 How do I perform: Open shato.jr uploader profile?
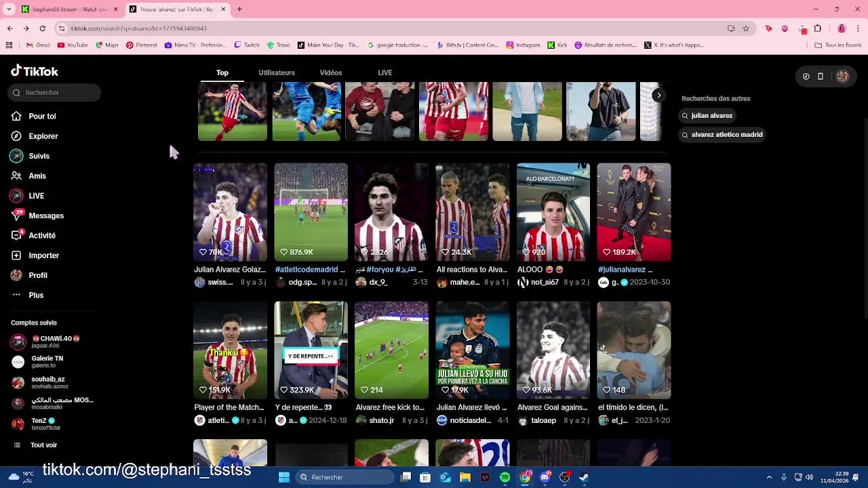[374, 421]
